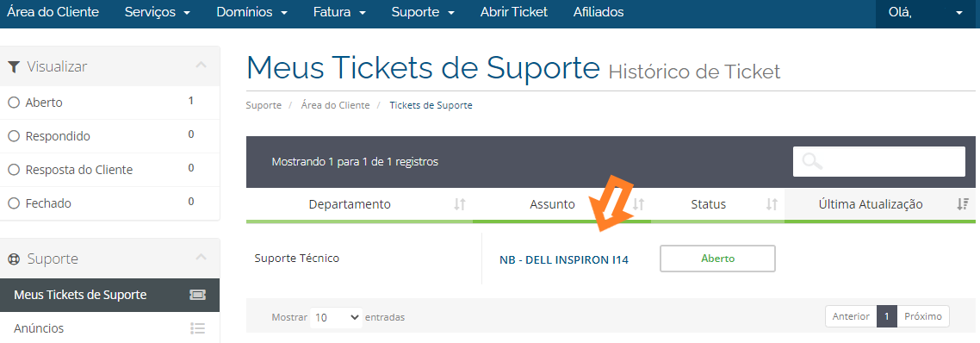The height and width of the screenshot is (343, 980).
Task: Click the search magnifier icon in the table header
Action: pos(812,161)
